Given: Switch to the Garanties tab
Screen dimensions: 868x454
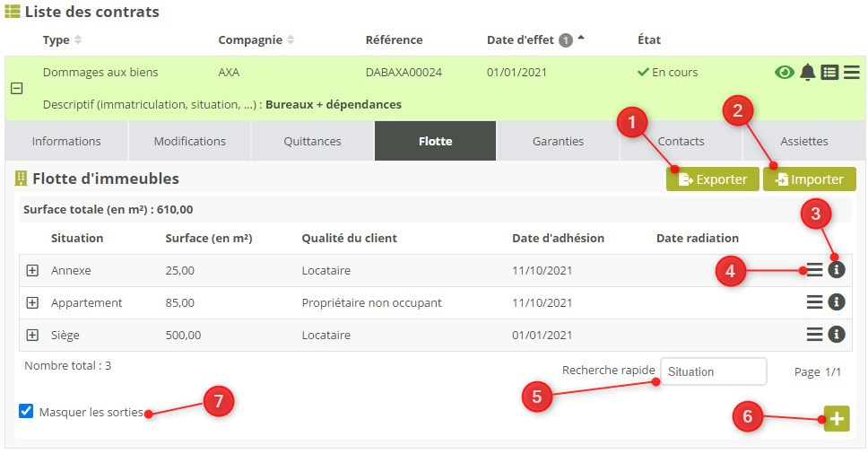Looking at the screenshot, I should (558, 141).
